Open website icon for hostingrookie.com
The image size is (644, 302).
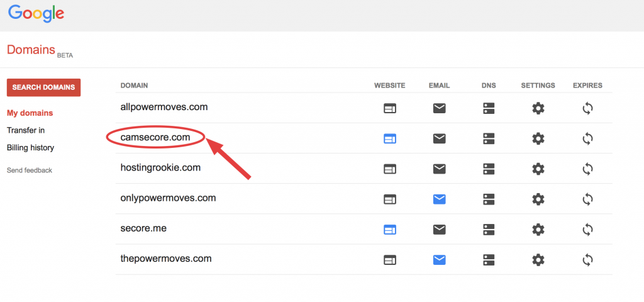click(390, 169)
